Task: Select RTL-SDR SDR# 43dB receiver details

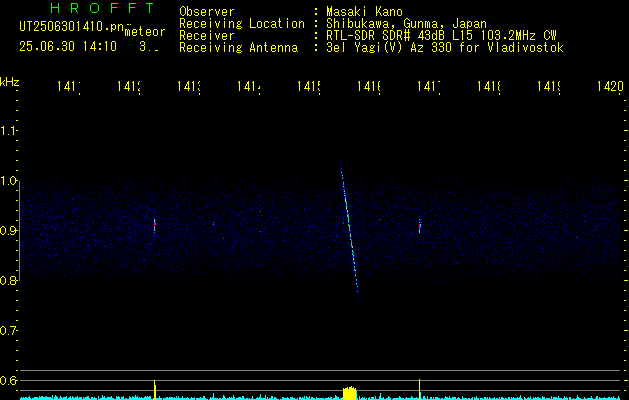Action: click(441, 36)
